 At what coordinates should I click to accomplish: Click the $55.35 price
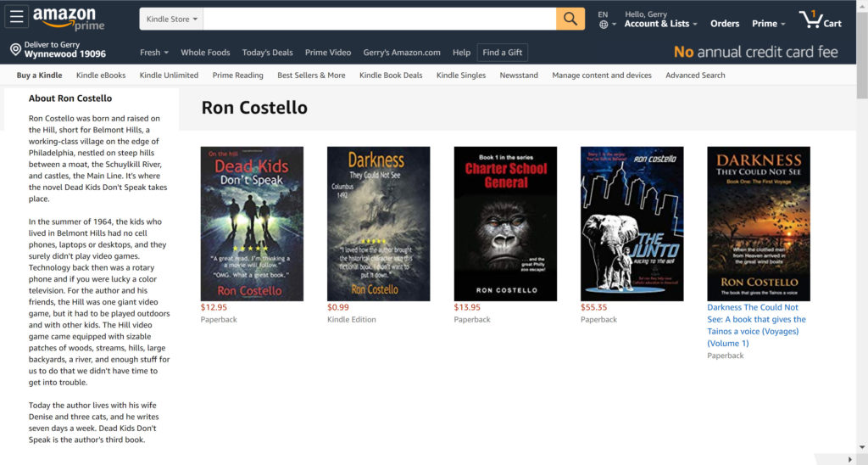point(594,308)
